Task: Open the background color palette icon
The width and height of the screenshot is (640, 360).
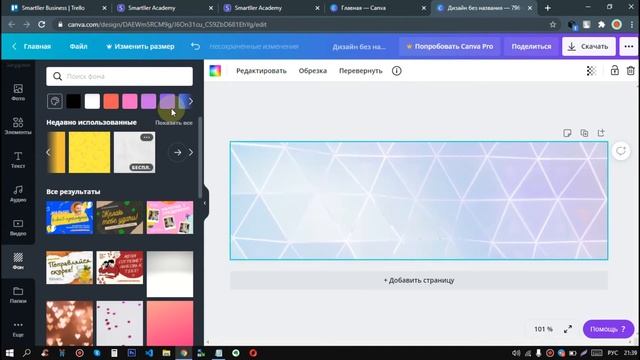Action: coord(55,101)
